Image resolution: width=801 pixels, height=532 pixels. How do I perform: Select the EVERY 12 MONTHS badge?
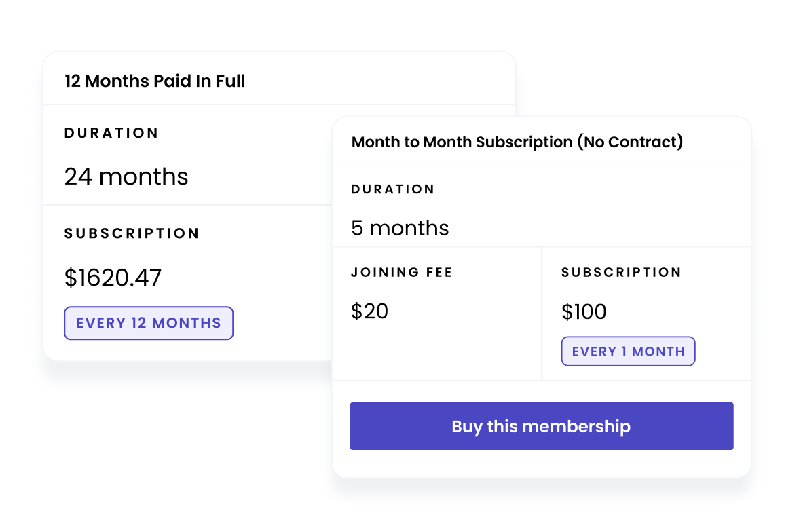(149, 323)
